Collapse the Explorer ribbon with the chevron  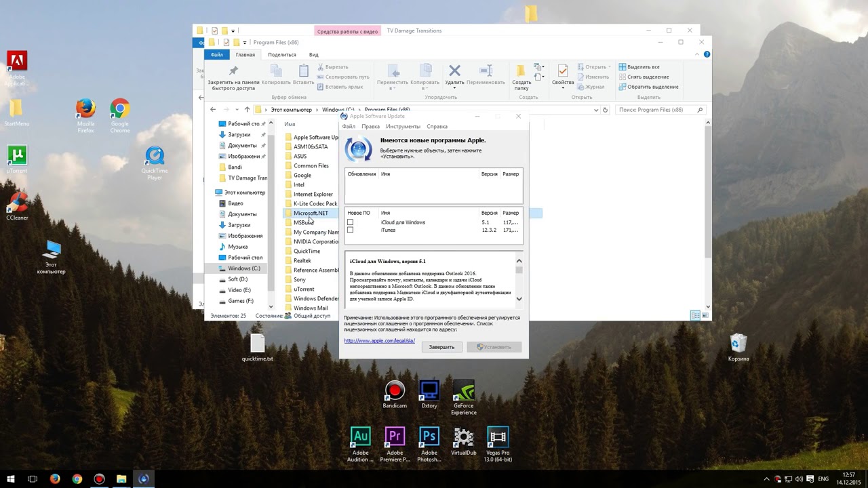click(698, 54)
